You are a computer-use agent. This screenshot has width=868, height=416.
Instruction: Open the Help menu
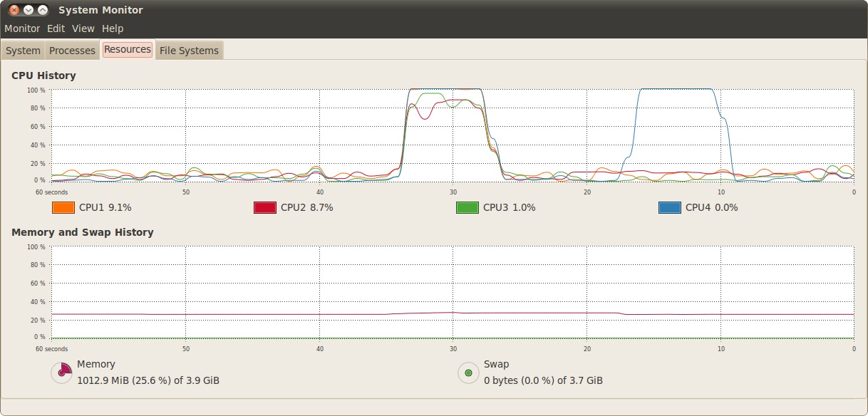click(113, 28)
